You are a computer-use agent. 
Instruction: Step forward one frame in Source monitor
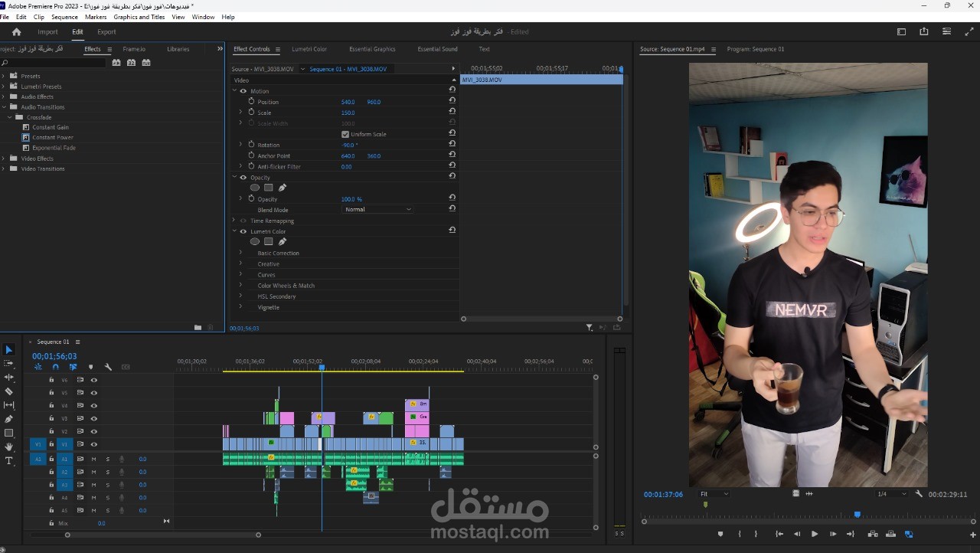[x=833, y=534]
